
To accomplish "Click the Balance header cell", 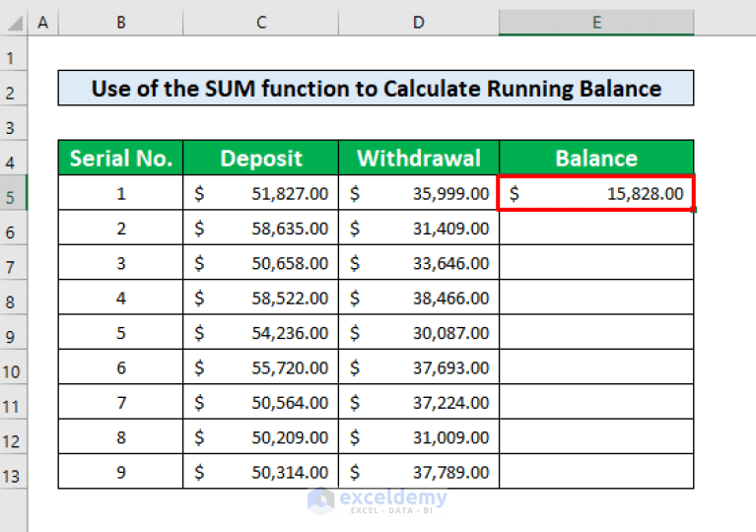I will point(596,158).
